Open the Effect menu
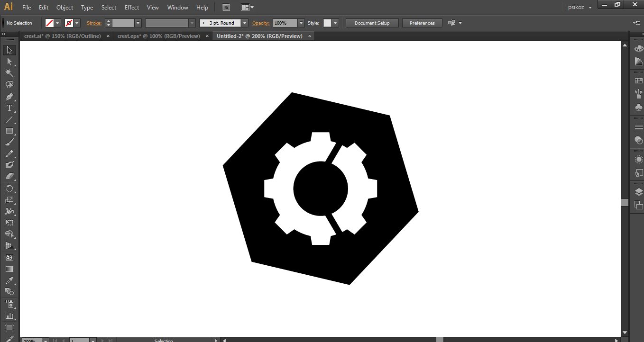This screenshot has height=342, width=644. [132, 8]
